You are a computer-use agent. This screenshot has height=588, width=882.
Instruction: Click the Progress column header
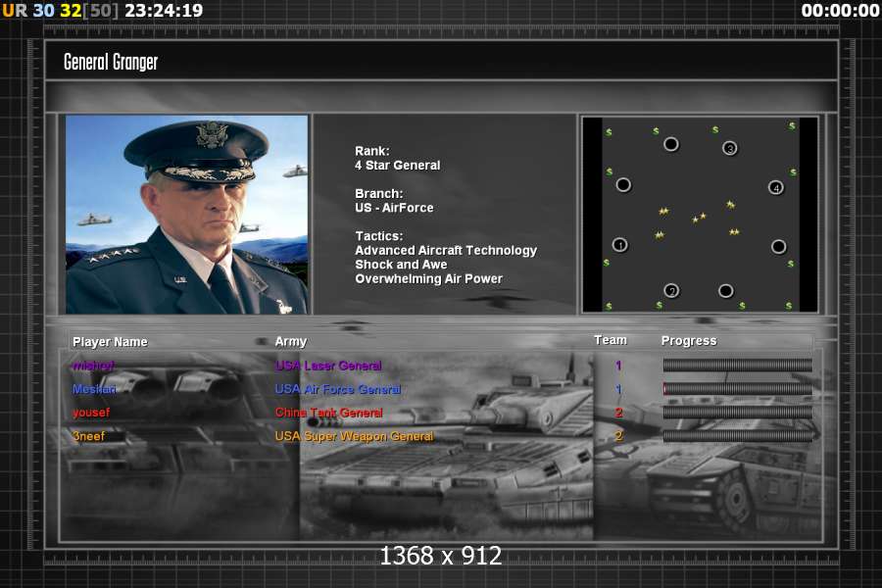pos(689,340)
